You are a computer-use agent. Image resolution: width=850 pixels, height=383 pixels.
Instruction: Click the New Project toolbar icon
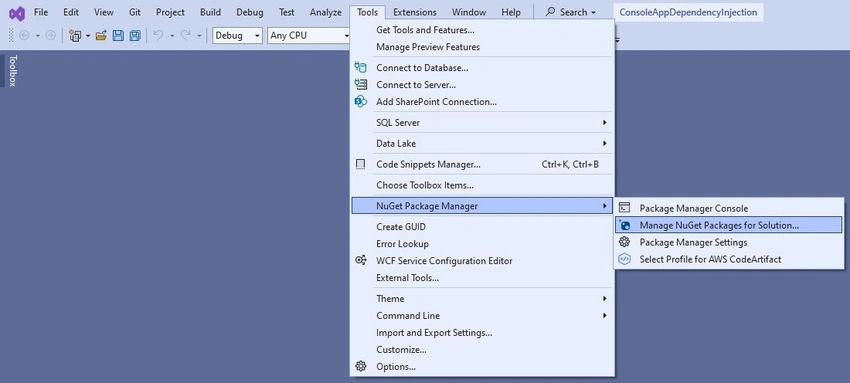point(75,36)
